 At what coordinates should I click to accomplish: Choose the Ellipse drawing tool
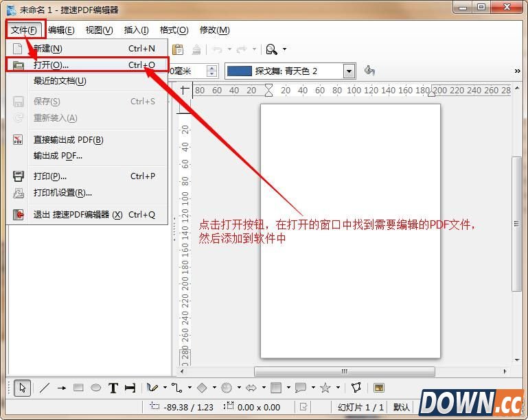(x=95, y=388)
